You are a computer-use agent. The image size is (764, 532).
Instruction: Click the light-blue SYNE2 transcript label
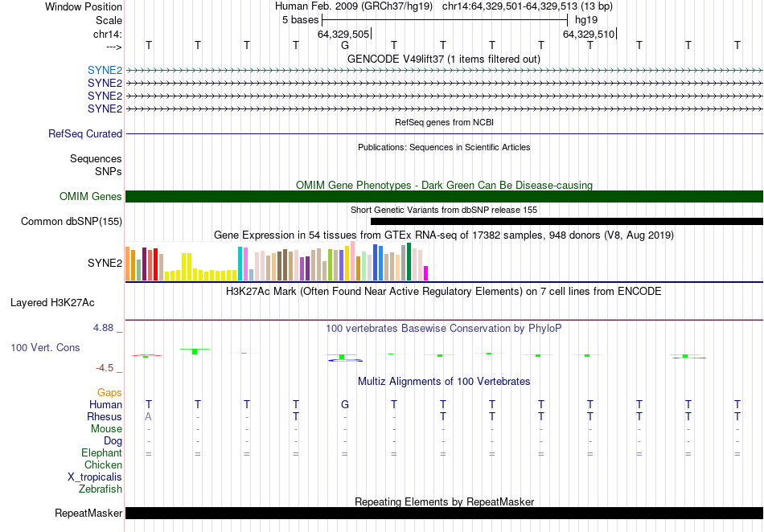pos(105,71)
